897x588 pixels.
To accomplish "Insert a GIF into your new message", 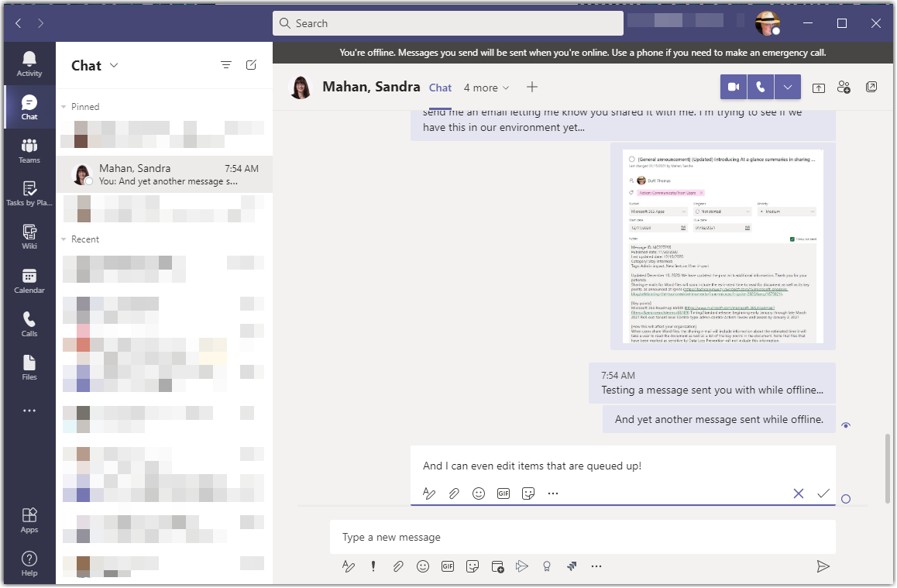I will click(x=448, y=566).
